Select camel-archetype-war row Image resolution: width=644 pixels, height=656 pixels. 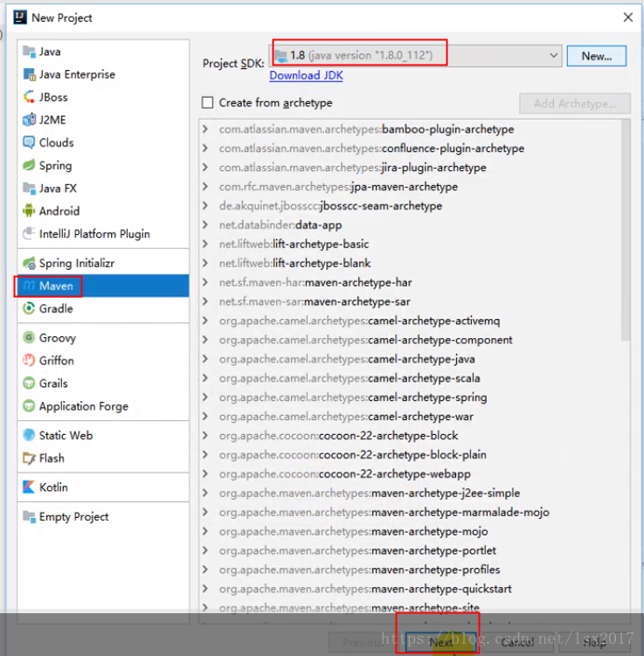411,417
